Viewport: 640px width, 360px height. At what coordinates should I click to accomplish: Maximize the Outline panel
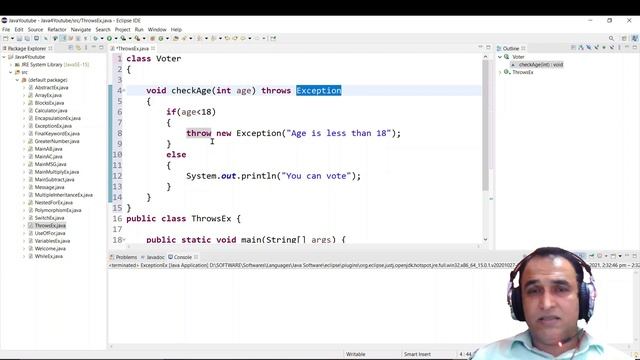pyautogui.click(x=635, y=48)
